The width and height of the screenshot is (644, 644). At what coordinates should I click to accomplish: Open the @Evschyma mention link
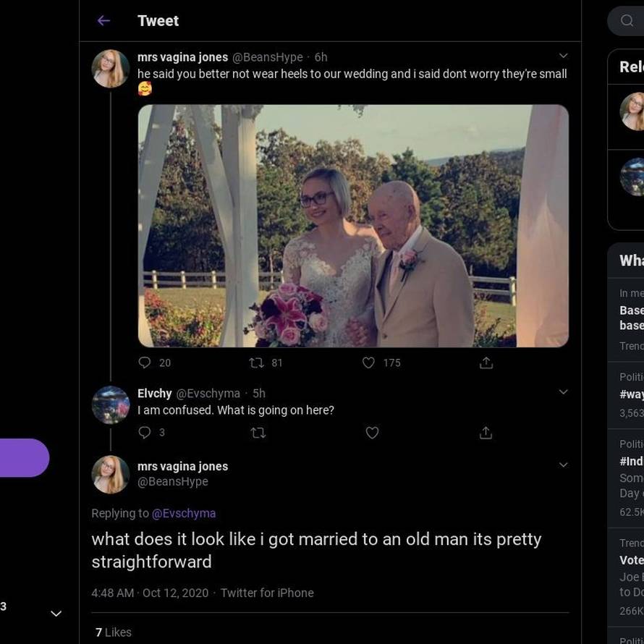pyautogui.click(x=183, y=513)
